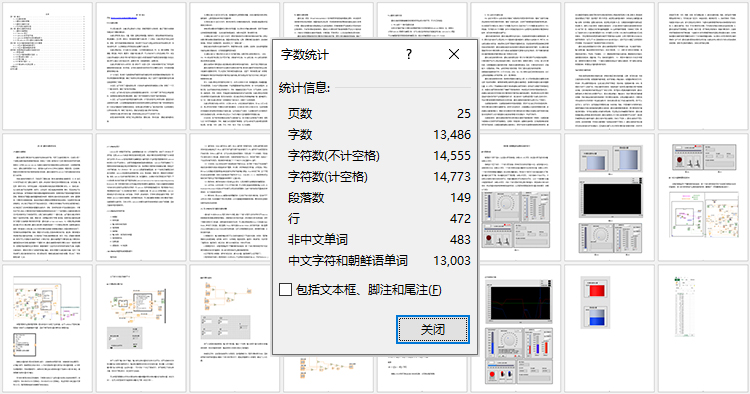Close the 字数统计 dialog with X
This screenshot has width=750, height=394.
click(454, 54)
